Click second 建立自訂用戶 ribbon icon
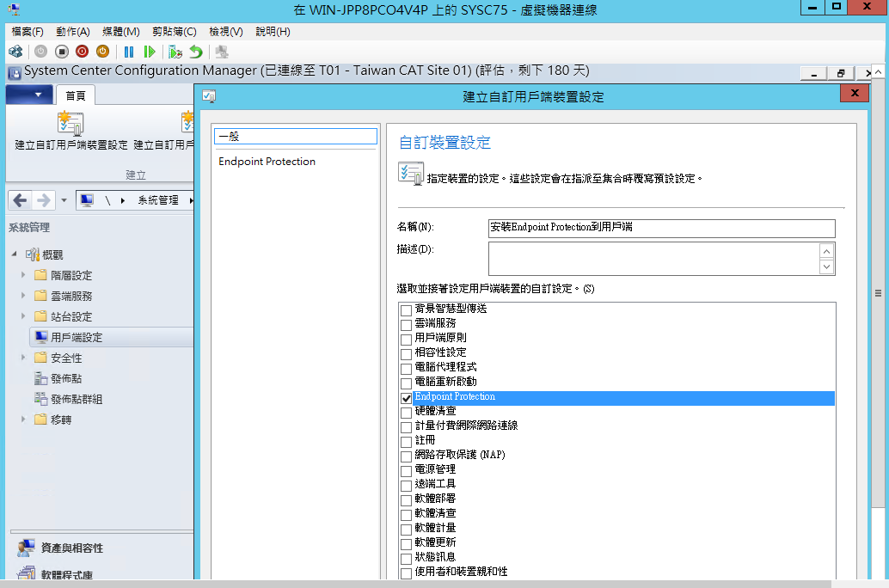Image resolution: width=889 pixels, height=588 pixels. [x=187, y=124]
